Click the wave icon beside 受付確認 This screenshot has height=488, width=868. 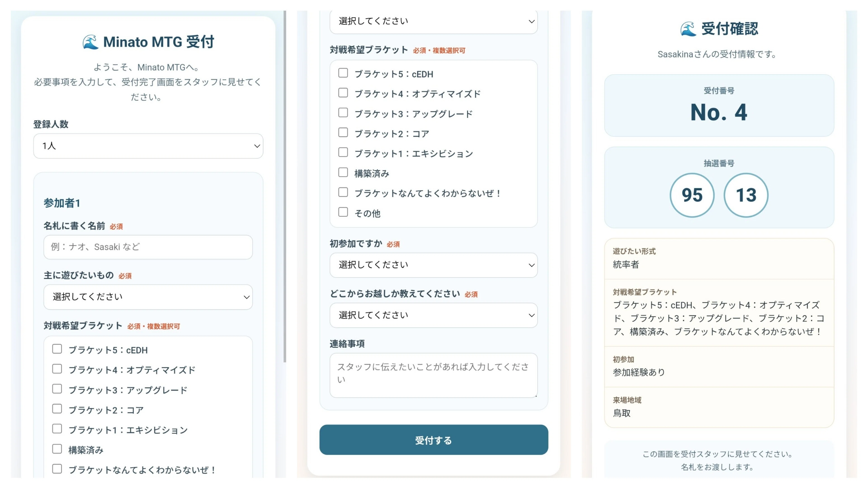[x=688, y=29]
